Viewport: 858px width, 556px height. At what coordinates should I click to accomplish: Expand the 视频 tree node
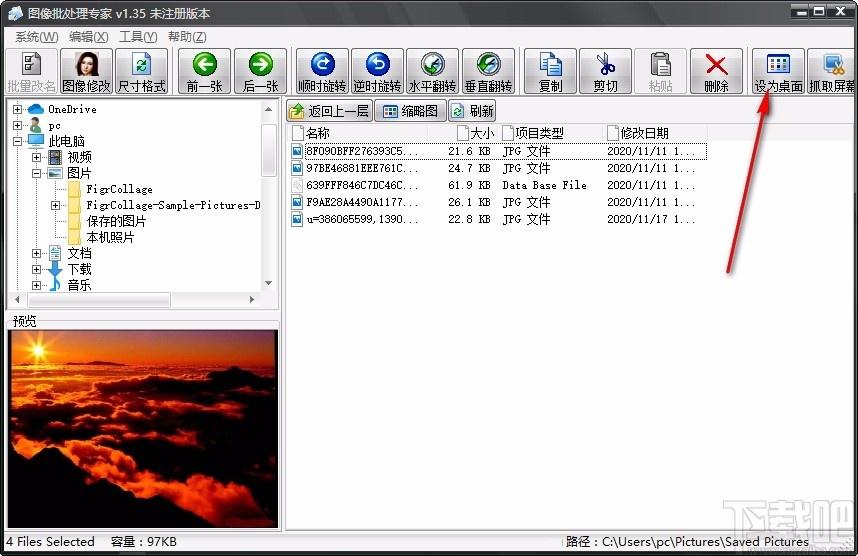(36, 158)
